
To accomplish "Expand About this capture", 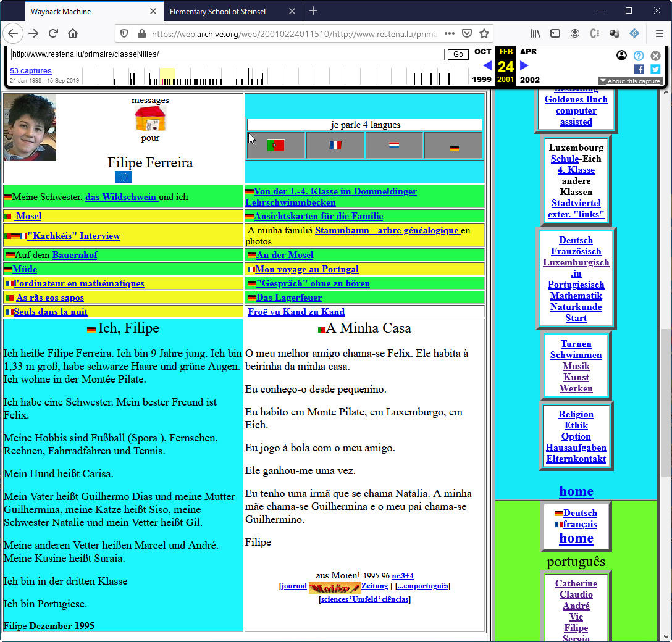I will tap(631, 81).
